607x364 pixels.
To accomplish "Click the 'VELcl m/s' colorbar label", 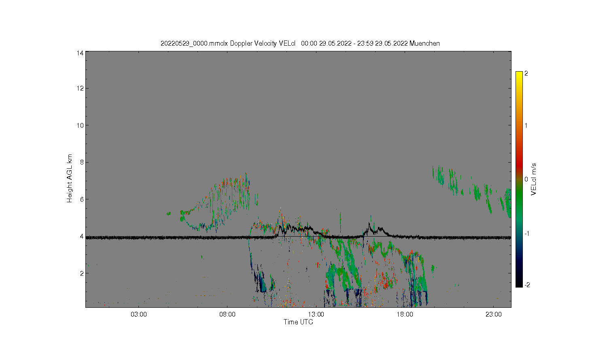I will 534,179.
